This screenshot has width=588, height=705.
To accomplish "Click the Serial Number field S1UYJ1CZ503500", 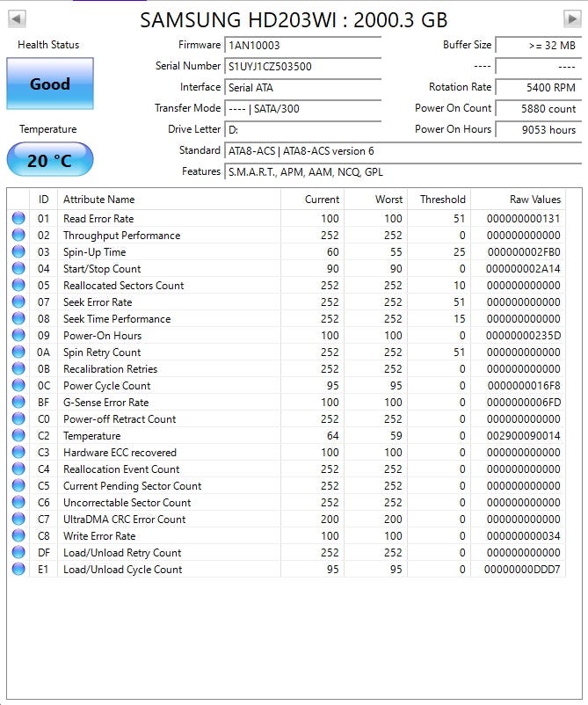I will pyautogui.click(x=302, y=66).
